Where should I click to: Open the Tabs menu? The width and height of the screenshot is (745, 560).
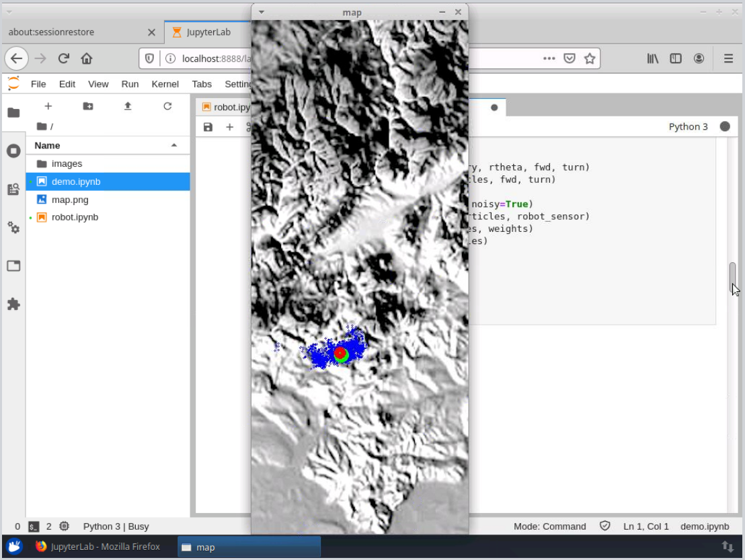click(x=202, y=84)
